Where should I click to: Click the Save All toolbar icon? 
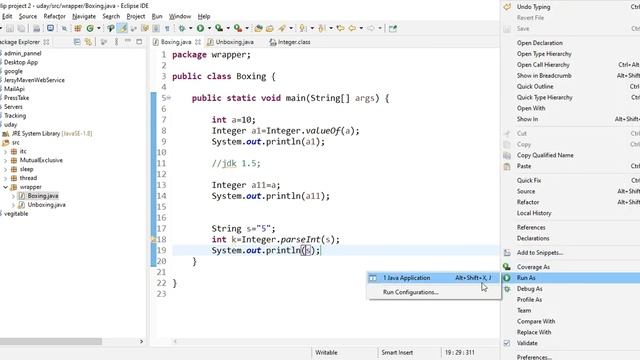click(21, 28)
